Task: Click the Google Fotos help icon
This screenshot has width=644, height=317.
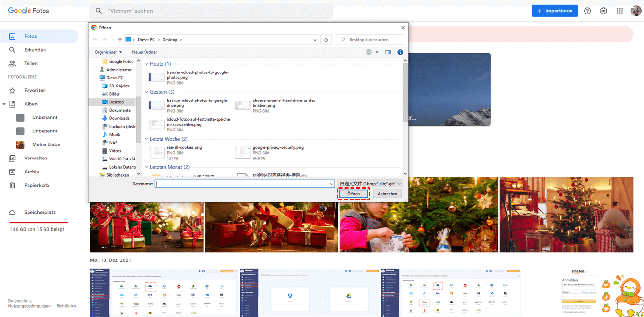Action: click(587, 11)
